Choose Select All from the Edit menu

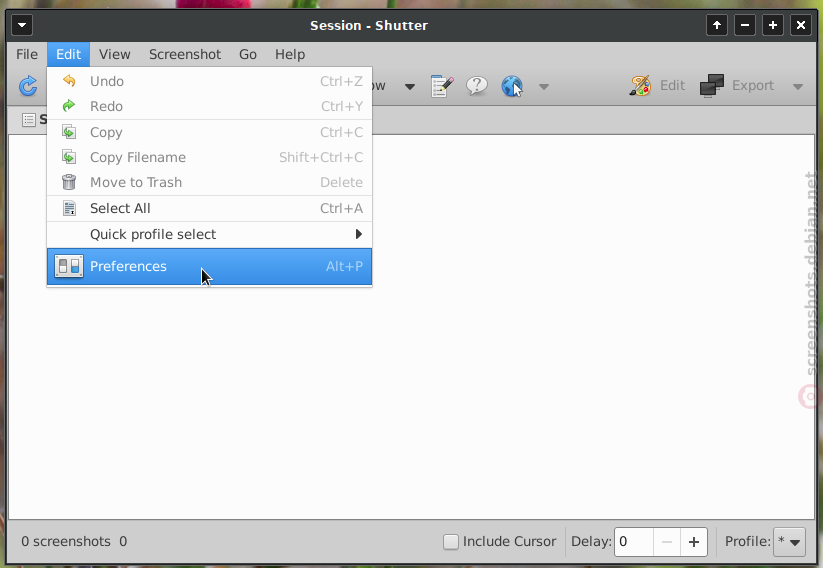(209, 208)
